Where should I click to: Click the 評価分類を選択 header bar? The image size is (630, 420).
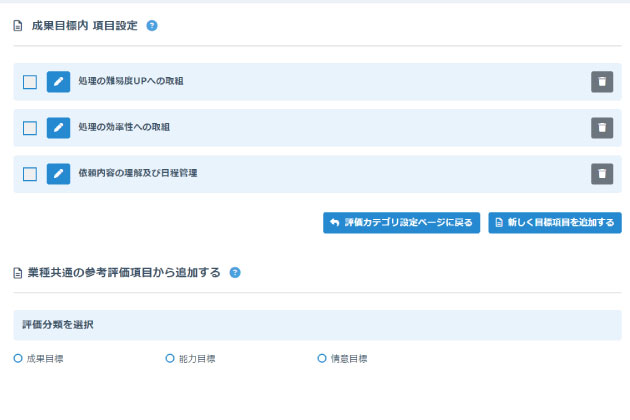pyautogui.click(x=316, y=325)
